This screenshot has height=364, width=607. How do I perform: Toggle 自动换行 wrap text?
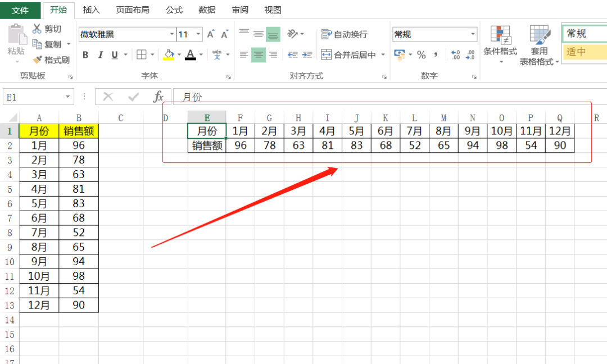pos(344,34)
